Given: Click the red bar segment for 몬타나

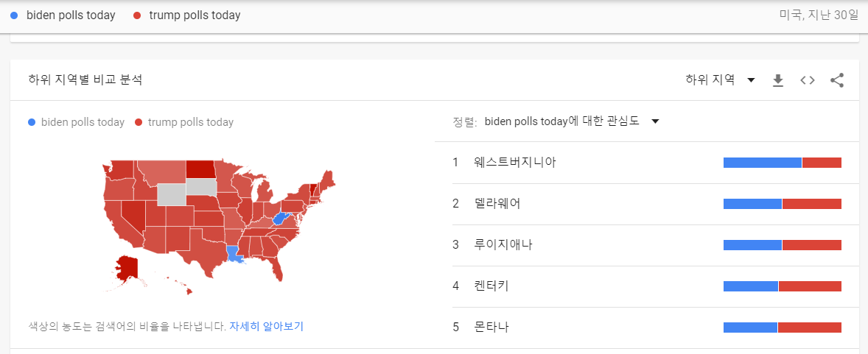Looking at the screenshot, I should click(809, 328).
